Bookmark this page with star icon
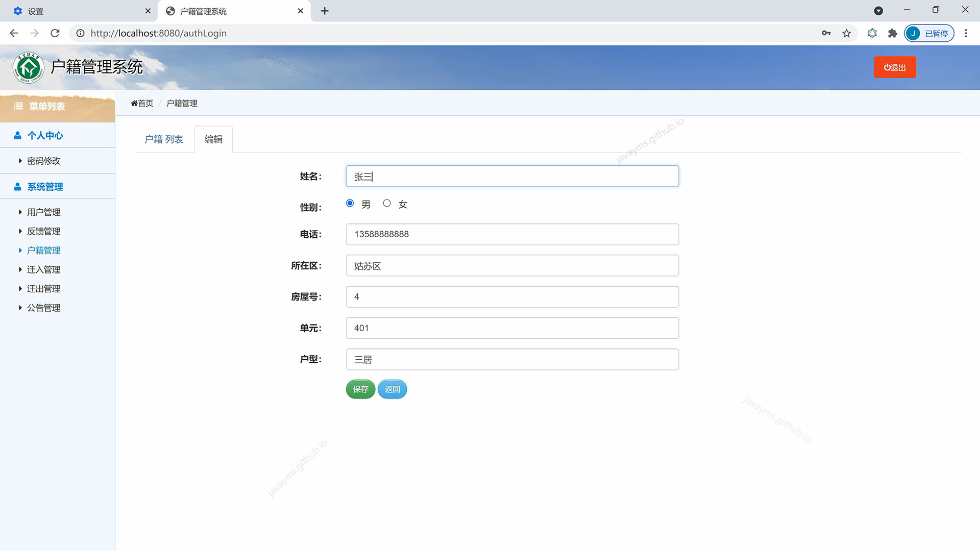Screen dimensions: 980x551 click(847, 33)
